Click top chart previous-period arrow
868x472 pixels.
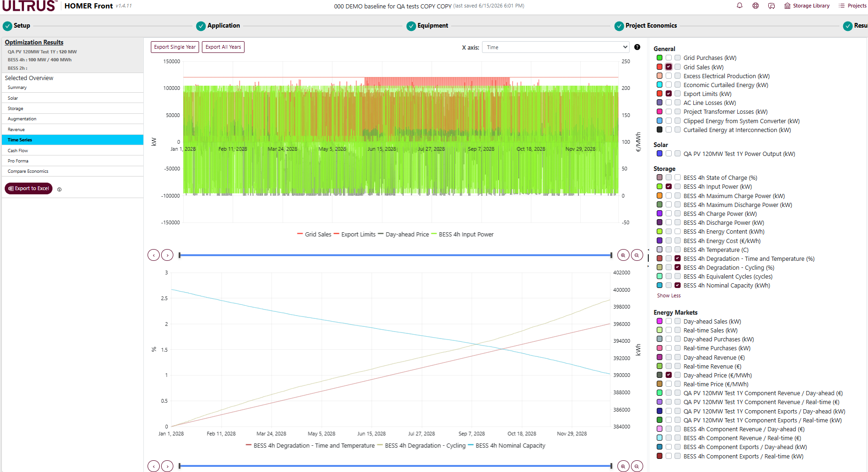[154, 255]
